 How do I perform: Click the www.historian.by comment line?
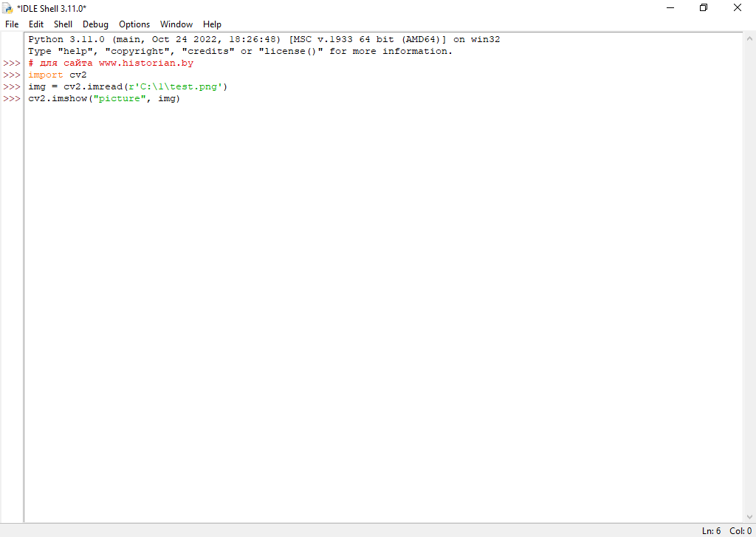(111, 64)
